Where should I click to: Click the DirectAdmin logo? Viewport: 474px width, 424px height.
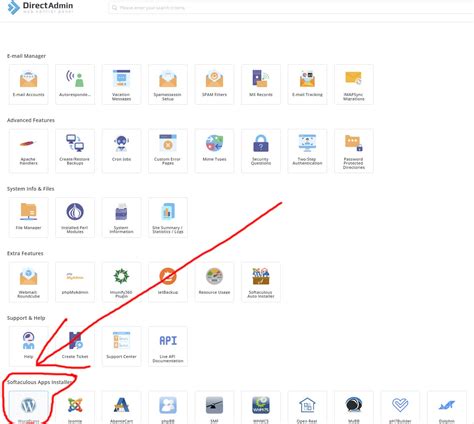(40, 7)
